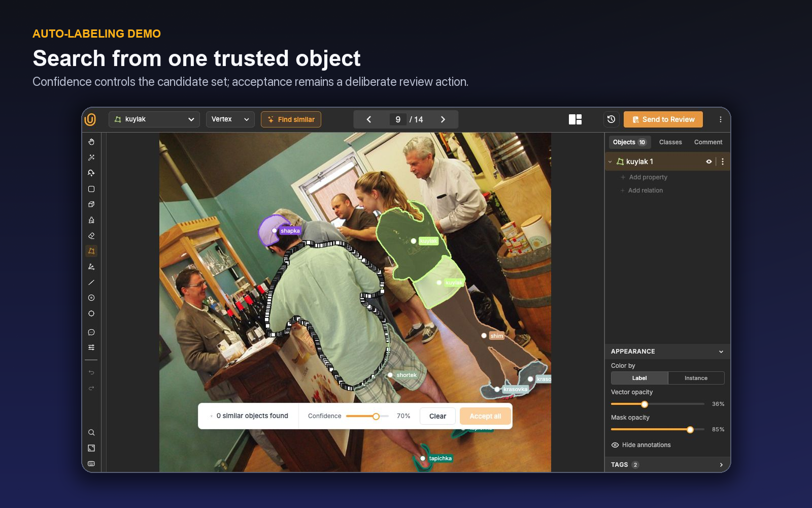The width and height of the screenshot is (812, 508).
Task: Open the keyboard shortcuts icon
Action: (x=91, y=464)
